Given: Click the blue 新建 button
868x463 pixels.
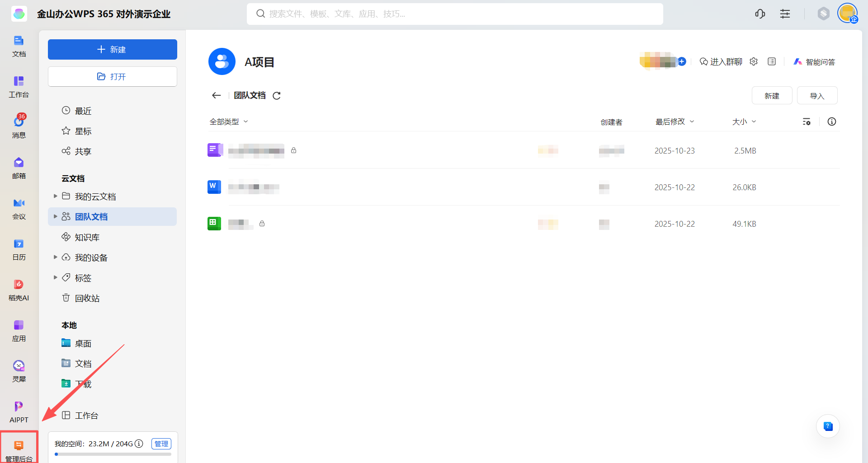Looking at the screenshot, I should [112, 49].
